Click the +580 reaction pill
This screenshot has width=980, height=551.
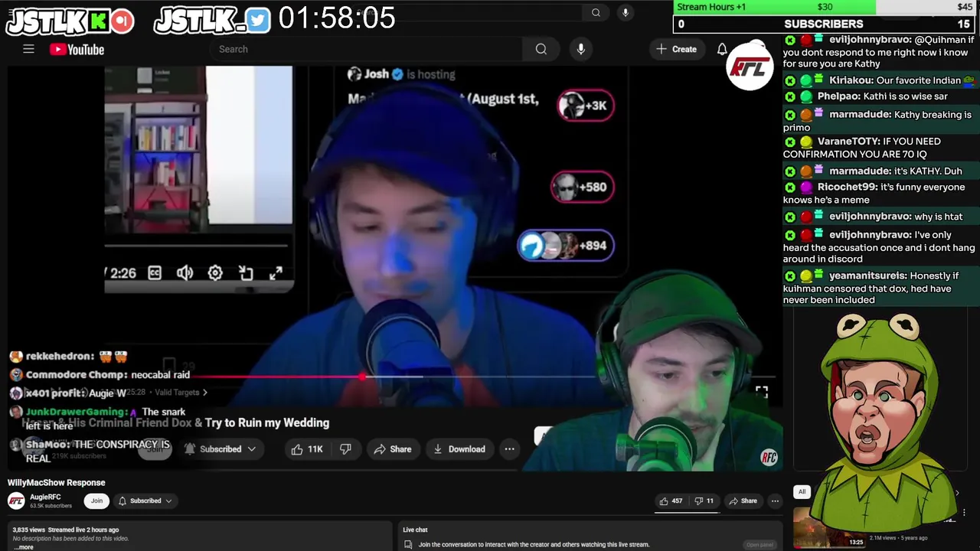(582, 187)
